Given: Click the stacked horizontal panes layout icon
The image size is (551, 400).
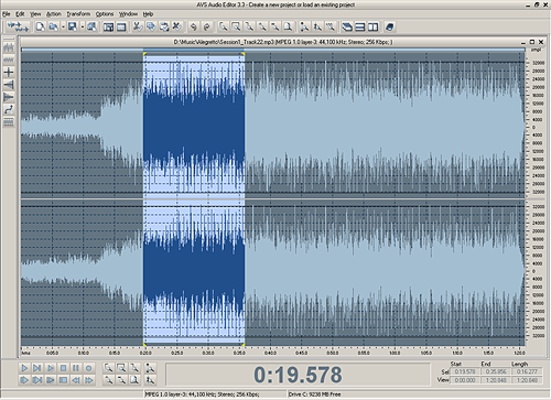Looking at the screenshot, I should (x=360, y=27).
